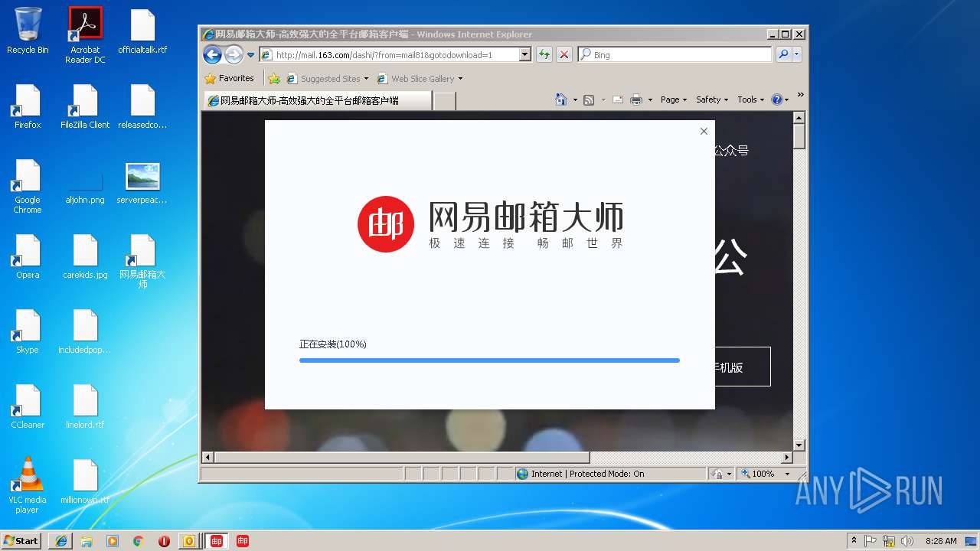Open the Tools menu

point(750,99)
